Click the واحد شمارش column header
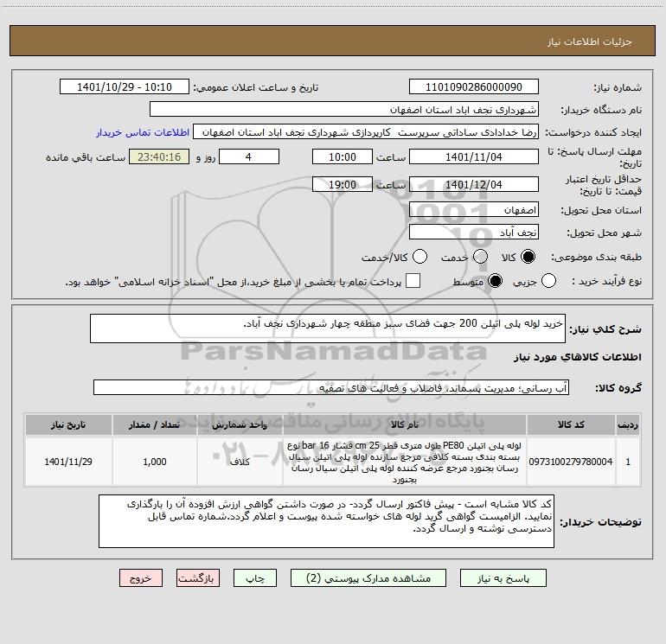This screenshot has width=666, height=644. [x=240, y=425]
